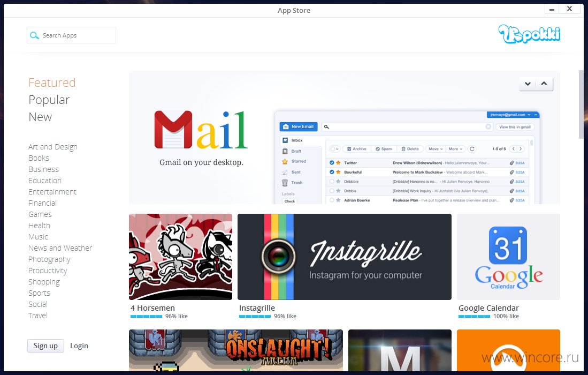The width and height of the screenshot is (588, 375).
Task: Open the Music category
Action: [x=38, y=237]
